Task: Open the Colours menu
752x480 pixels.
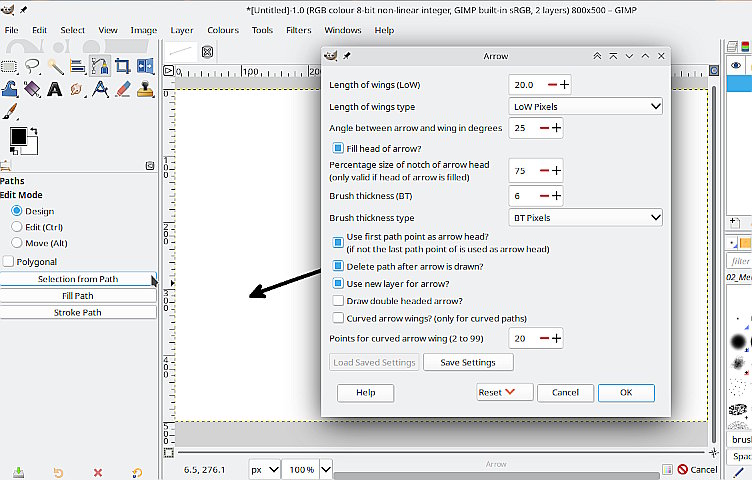Action: click(223, 30)
